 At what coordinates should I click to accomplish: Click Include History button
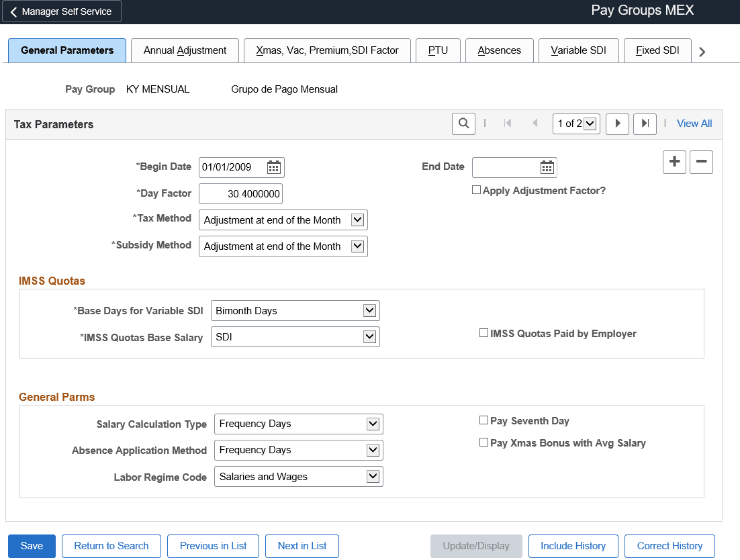click(x=573, y=546)
